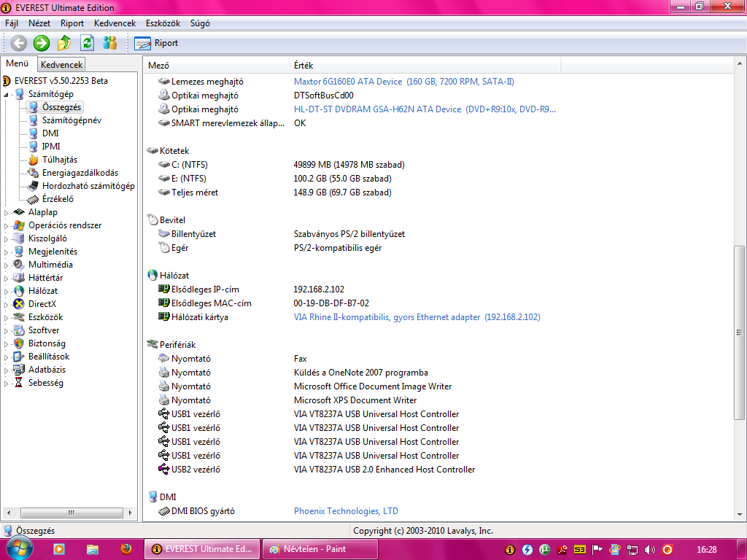This screenshot has width=747, height=560.
Task: Open the Maxtor 6G160E0 ATA Device link
Action: (403, 82)
